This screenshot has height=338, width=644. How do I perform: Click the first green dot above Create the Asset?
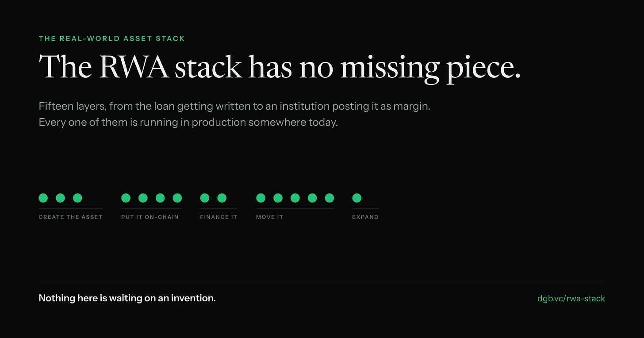pyautogui.click(x=43, y=198)
